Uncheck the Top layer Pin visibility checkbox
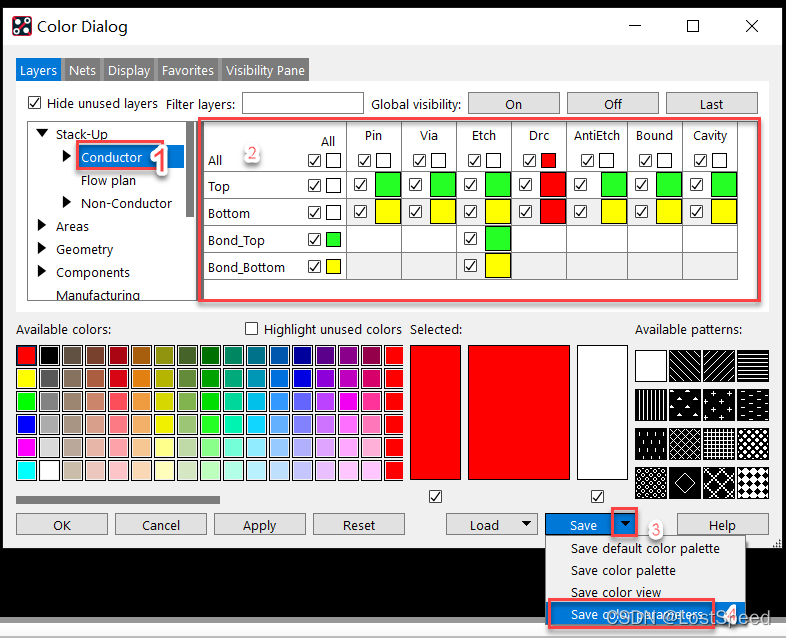Viewport: 786px width, 638px height. coord(360,184)
